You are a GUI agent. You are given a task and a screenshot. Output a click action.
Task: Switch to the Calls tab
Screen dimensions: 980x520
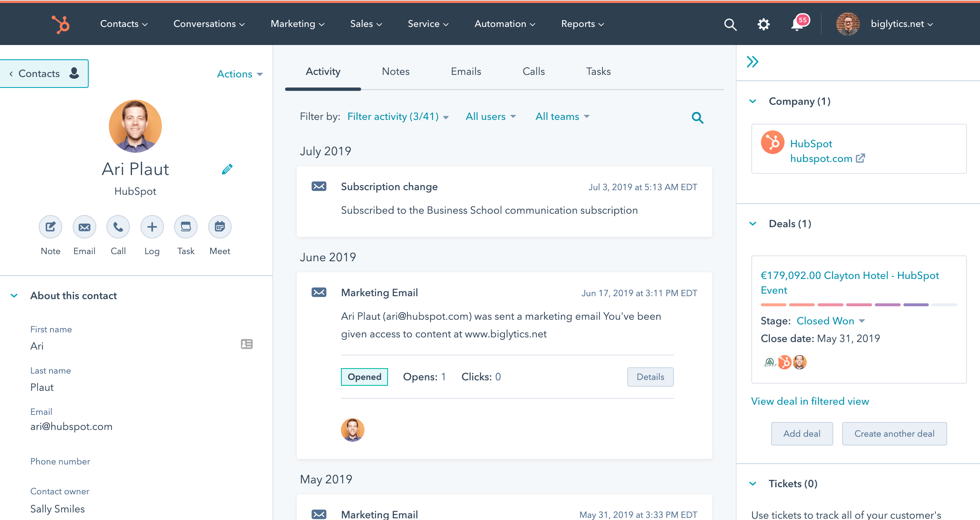click(x=534, y=72)
